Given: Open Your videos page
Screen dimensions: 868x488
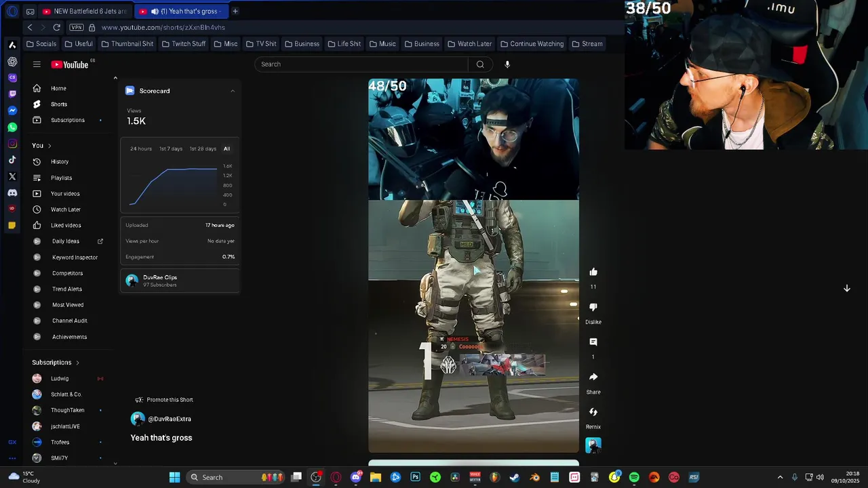Looking at the screenshot, I should coord(66,194).
